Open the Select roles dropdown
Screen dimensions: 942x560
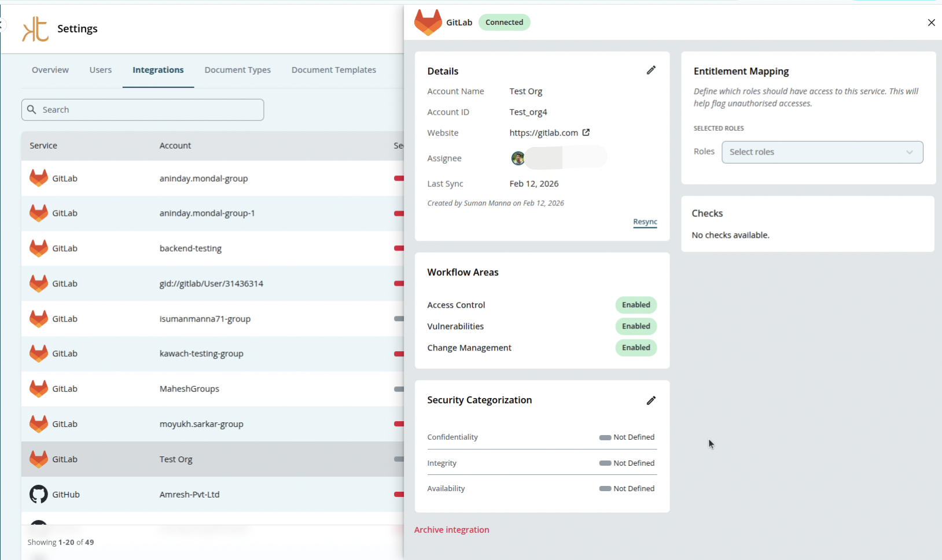822,152
